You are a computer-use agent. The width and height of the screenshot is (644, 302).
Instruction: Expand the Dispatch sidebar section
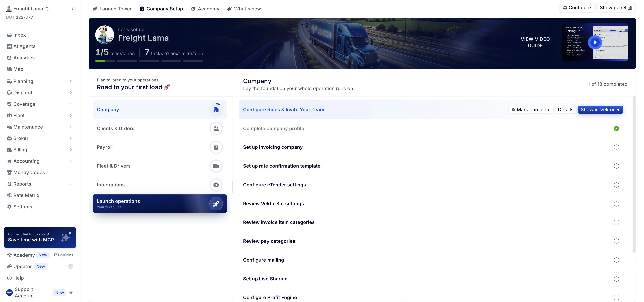71,93
